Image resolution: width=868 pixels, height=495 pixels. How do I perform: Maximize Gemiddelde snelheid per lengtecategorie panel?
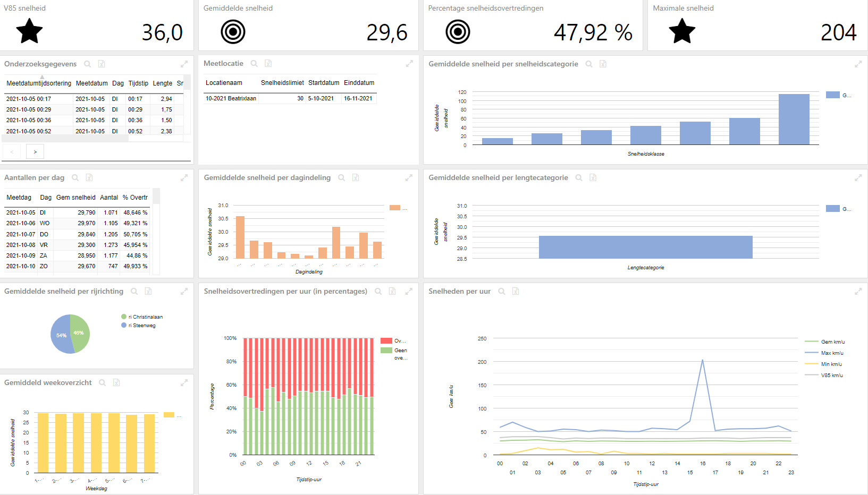click(858, 177)
